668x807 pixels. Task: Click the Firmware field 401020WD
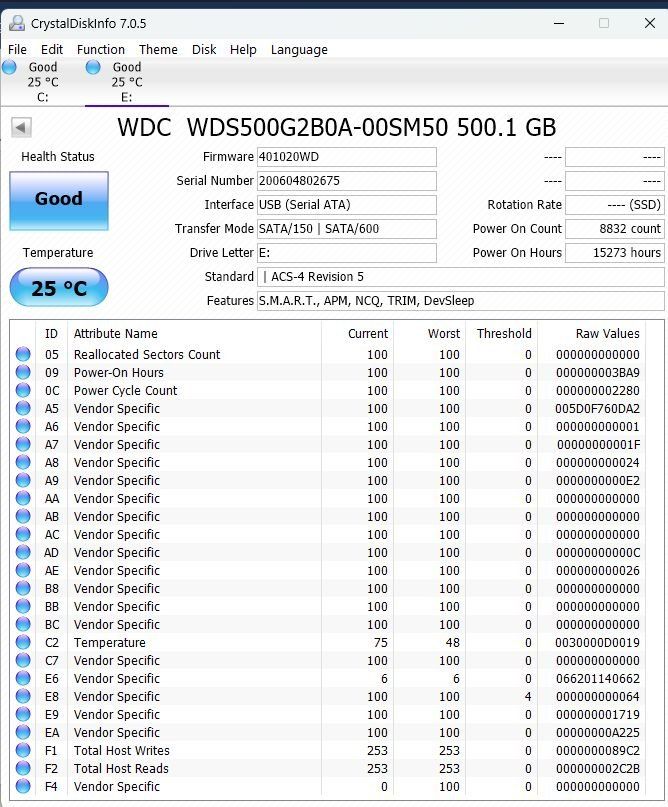(347, 157)
